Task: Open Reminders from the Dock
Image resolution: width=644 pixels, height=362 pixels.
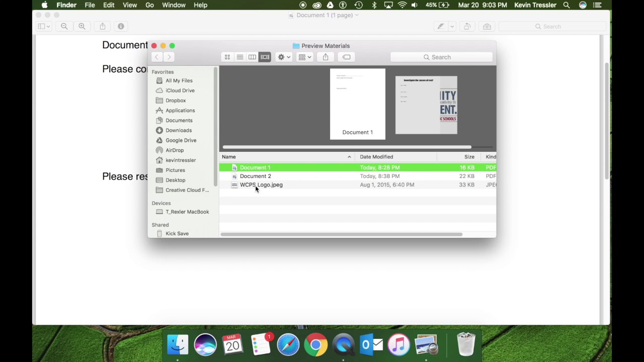Action: [x=261, y=345]
